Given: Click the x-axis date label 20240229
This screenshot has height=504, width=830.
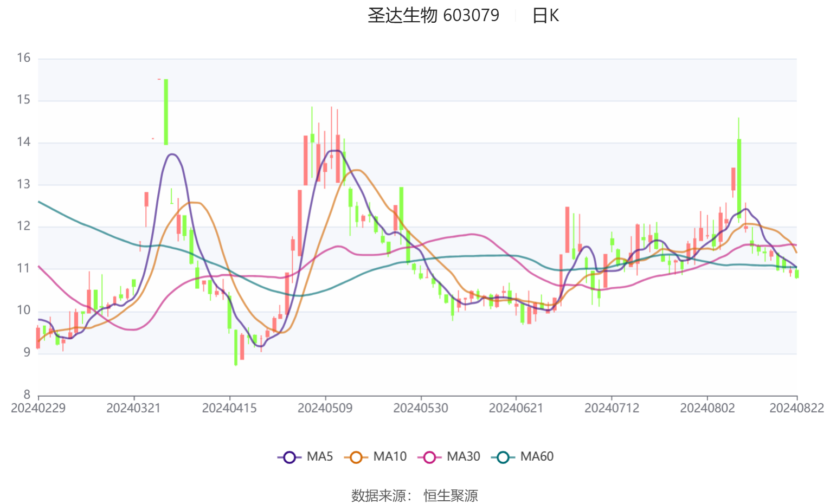Looking at the screenshot, I should tap(38, 408).
